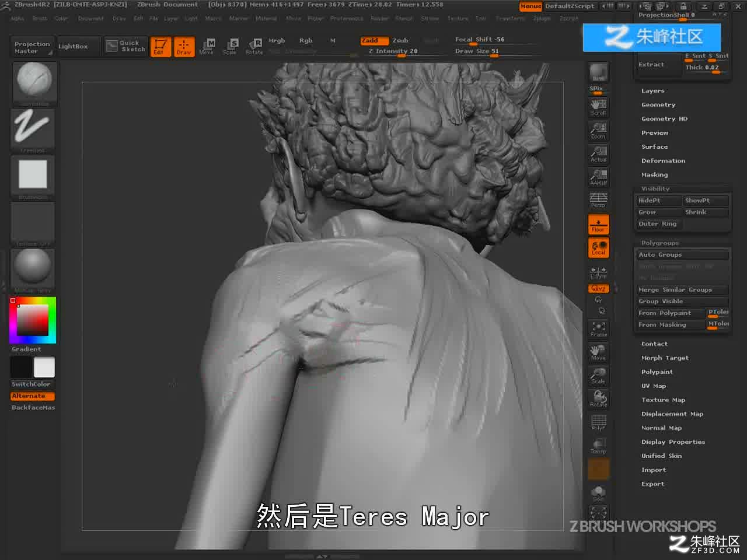
Task: Click the Solo icon on right shelf
Action: click(x=598, y=494)
